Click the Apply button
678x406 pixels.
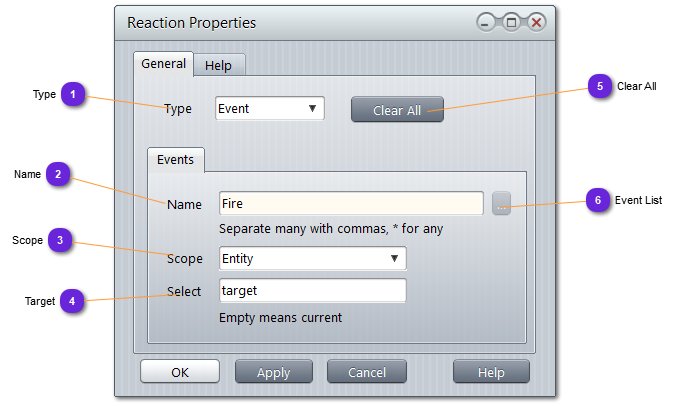tap(274, 372)
